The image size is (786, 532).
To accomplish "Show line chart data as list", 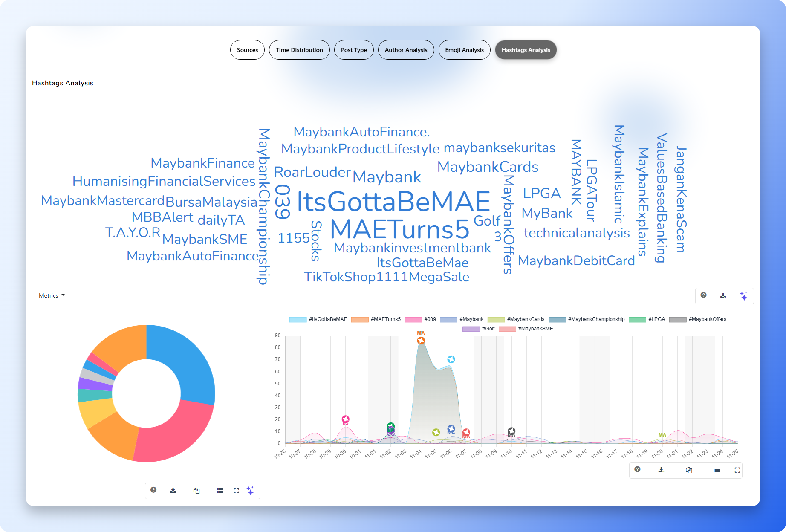I will [x=717, y=470].
